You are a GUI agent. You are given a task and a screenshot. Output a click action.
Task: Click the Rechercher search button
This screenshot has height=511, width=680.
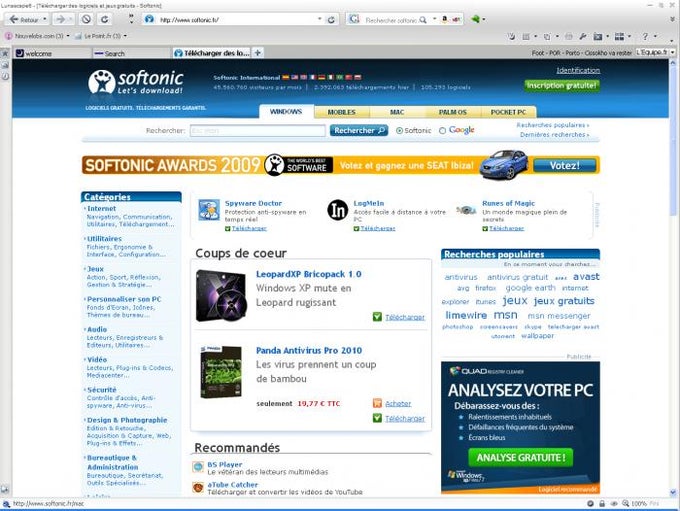[x=359, y=131]
